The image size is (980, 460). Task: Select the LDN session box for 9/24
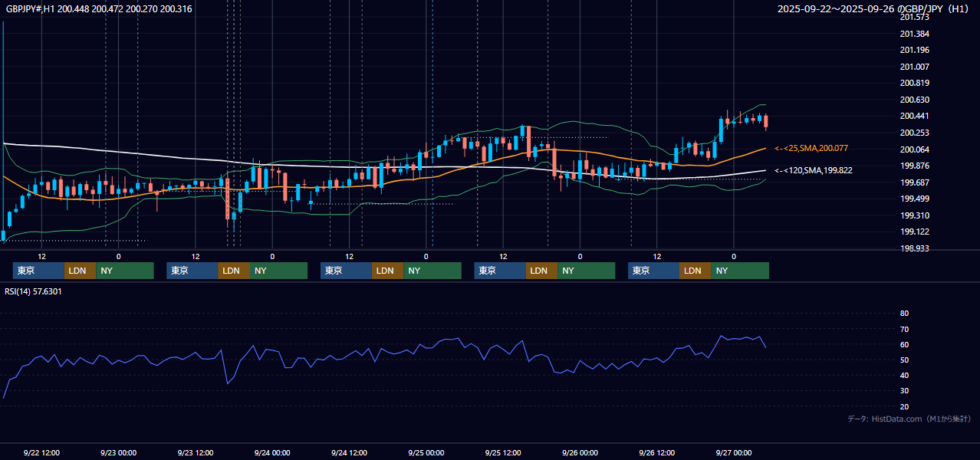[x=388, y=271]
